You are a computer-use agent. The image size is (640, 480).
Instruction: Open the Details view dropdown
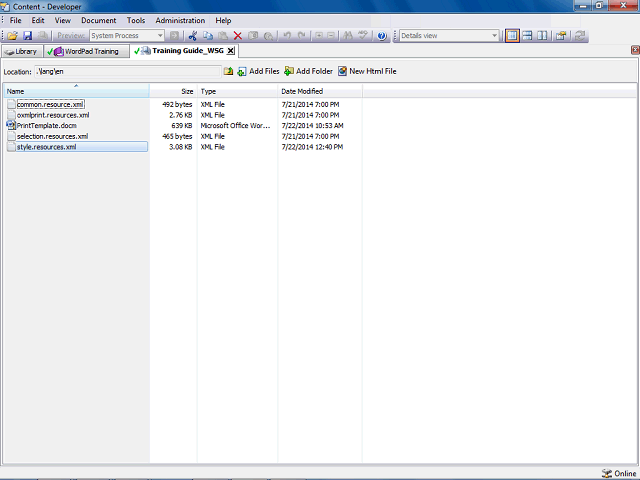coord(494,36)
